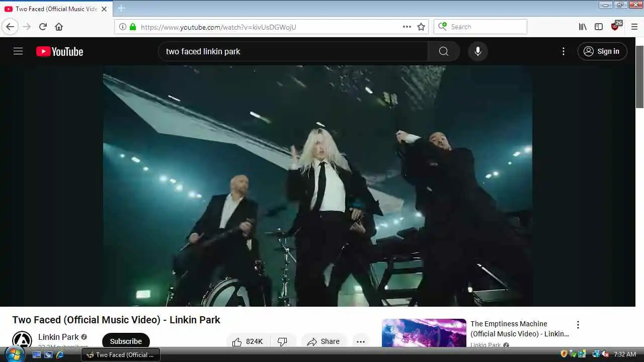Toggle the Firefox sidebar view
The height and width of the screenshot is (362, 644).
599,27
